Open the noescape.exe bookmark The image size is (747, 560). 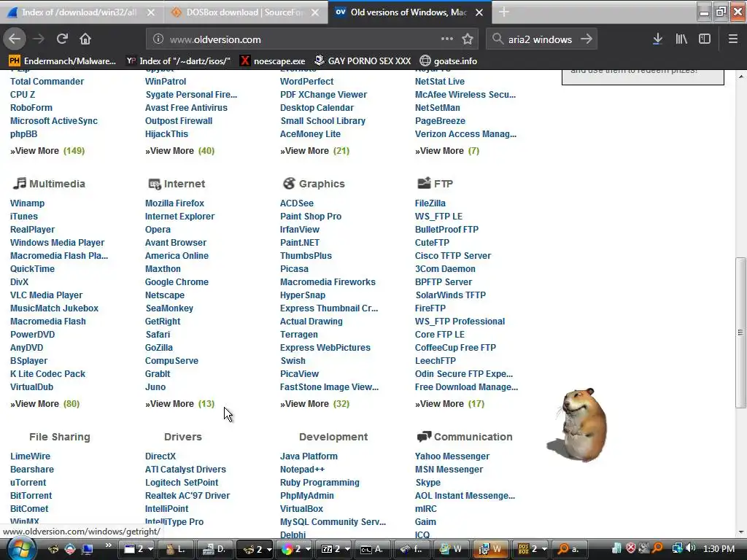(x=273, y=61)
